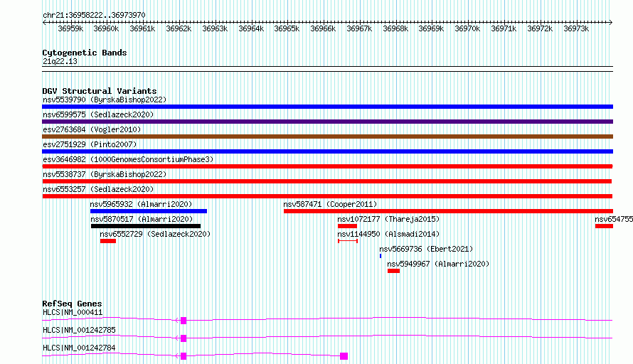
Task: Click the chr21:36958222..36973970 region label
Action: pos(94,15)
